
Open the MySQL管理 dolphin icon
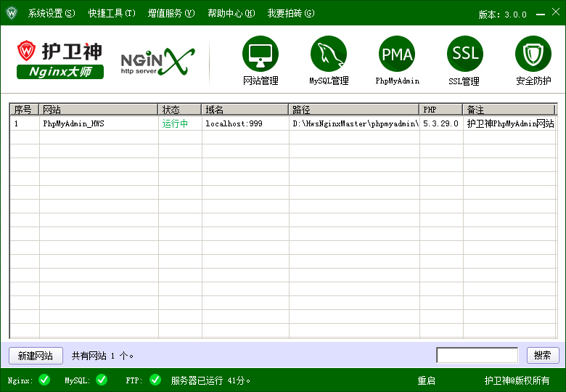click(x=329, y=54)
